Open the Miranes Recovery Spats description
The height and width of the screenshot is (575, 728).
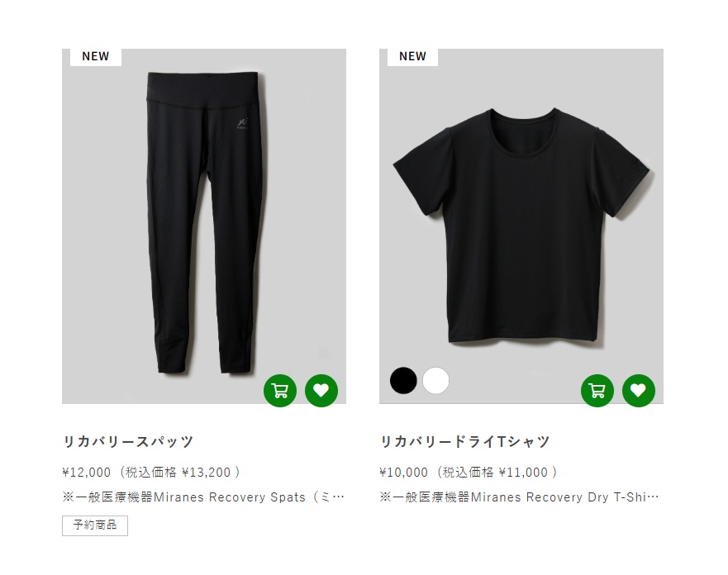203,497
